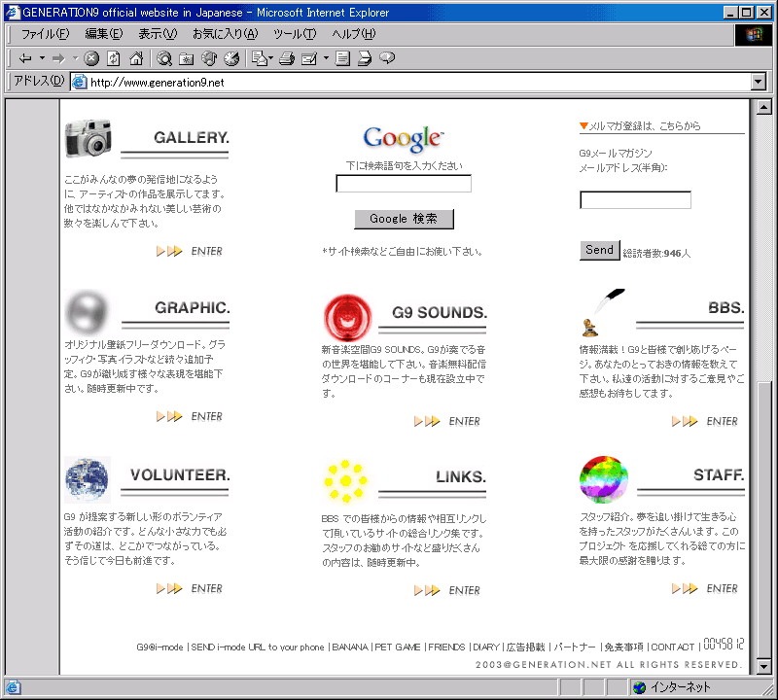Click the Print toolbar icon
778x700 pixels.
286,59
